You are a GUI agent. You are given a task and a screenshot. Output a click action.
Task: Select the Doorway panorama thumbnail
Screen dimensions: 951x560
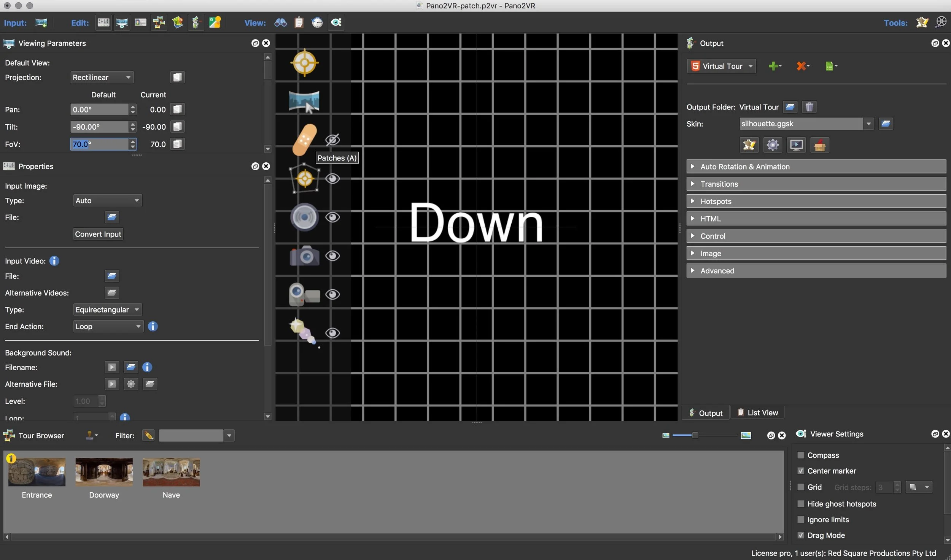[104, 472]
